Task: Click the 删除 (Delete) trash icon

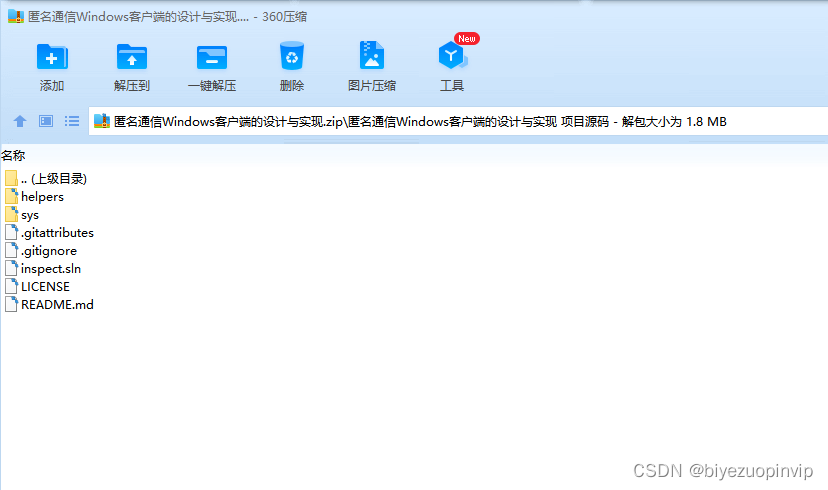Action: coord(291,56)
